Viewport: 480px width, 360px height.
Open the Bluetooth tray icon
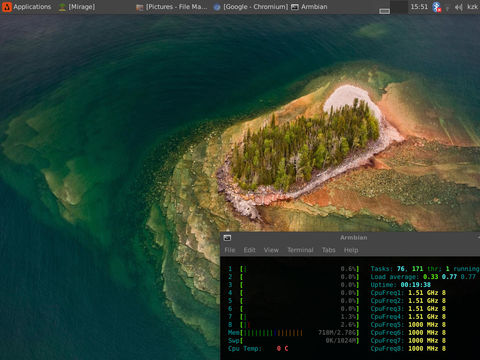tap(437, 7)
